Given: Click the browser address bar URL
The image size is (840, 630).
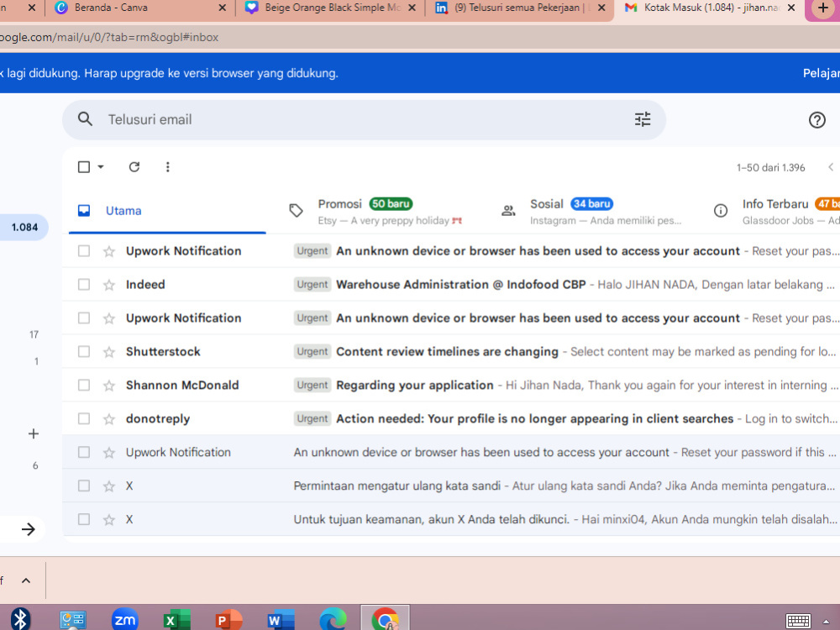Looking at the screenshot, I should 109,38.
